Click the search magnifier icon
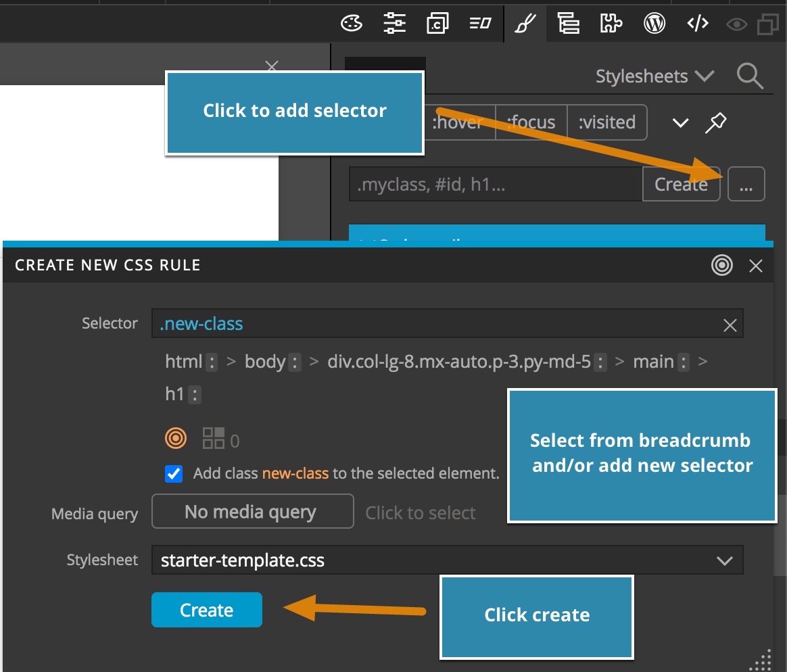The image size is (787, 672). (x=750, y=76)
